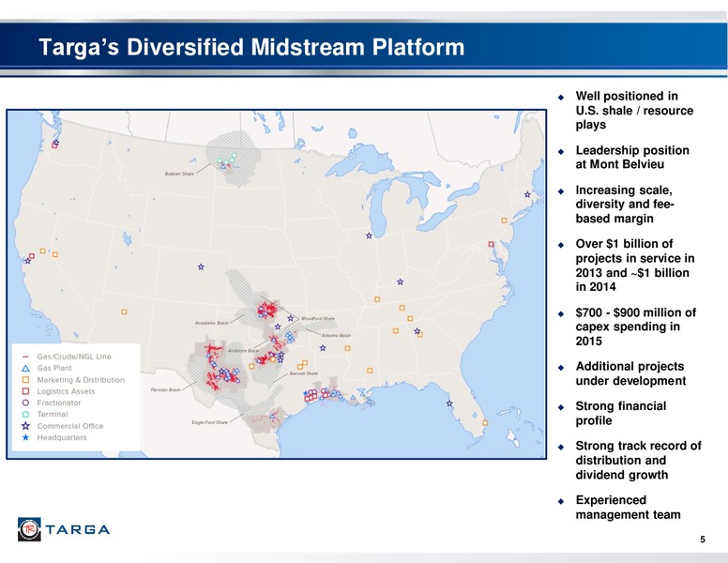The height and width of the screenshot is (563, 728).
Task: Click the bullet 'Experienced management team'
Action: [629, 508]
